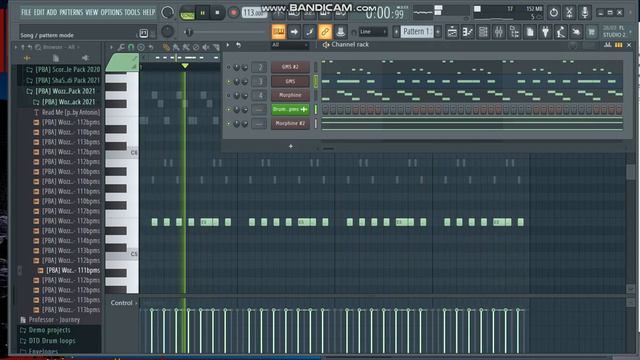Click the stamp icon next to link icon
This screenshot has width=640, height=360.
pos(340,32)
